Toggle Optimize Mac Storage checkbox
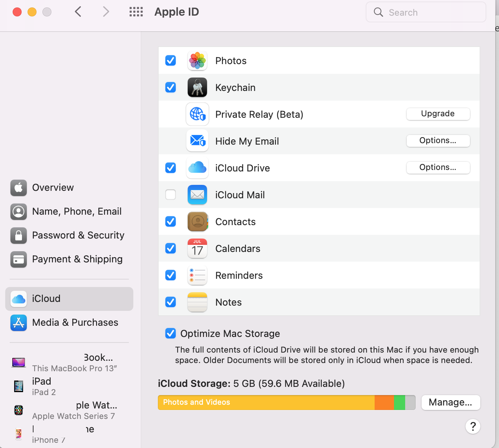 [x=171, y=333]
